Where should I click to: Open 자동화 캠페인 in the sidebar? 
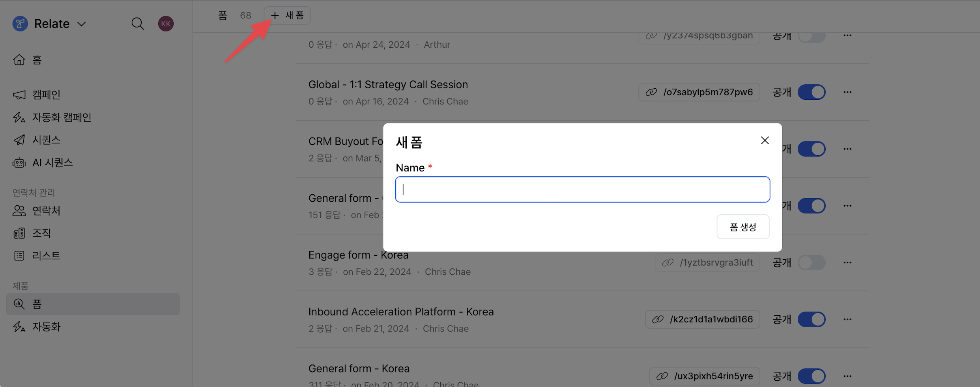click(x=93, y=117)
